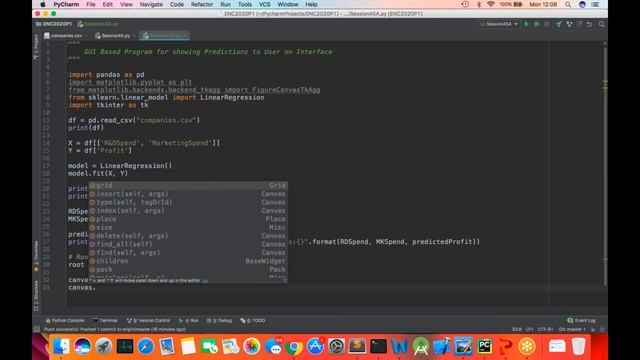Open the Event Log
This screenshot has height=360, width=640.
pyautogui.click(x=582, y=320)
